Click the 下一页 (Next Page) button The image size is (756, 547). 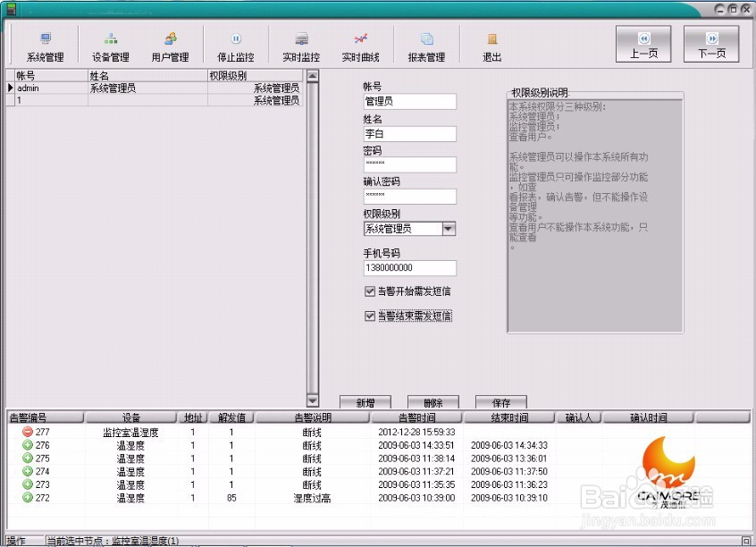pyautogui.click(x=712, y=43)
